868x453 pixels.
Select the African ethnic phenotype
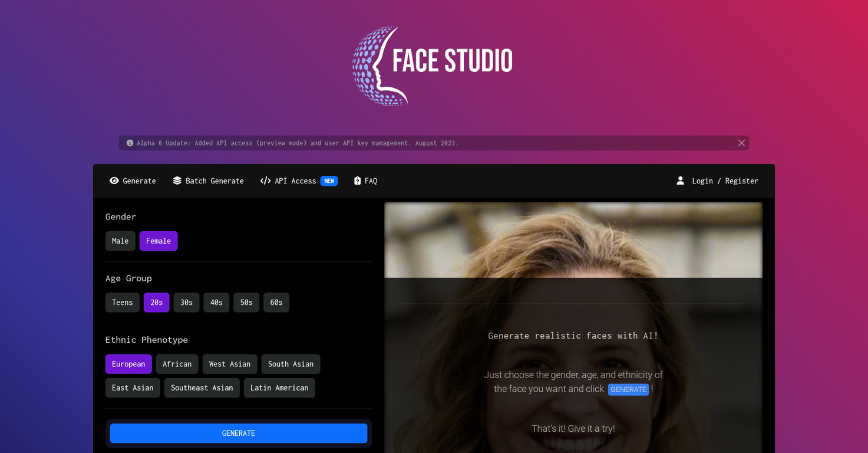(x=177, y=364)
